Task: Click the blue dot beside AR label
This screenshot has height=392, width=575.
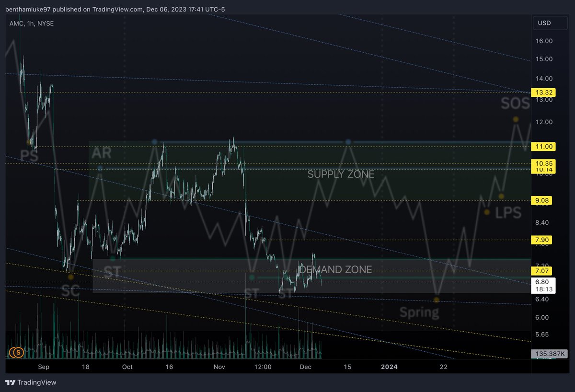Action: pos(100,168)
